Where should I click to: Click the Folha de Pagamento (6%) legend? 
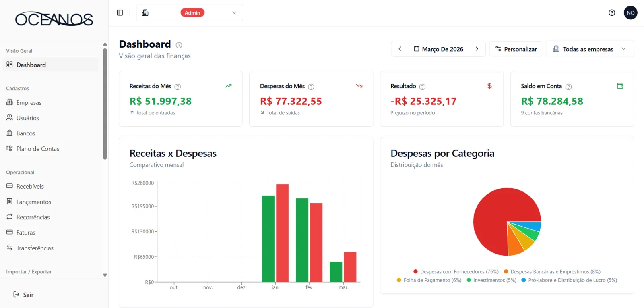tap(429, 280)
